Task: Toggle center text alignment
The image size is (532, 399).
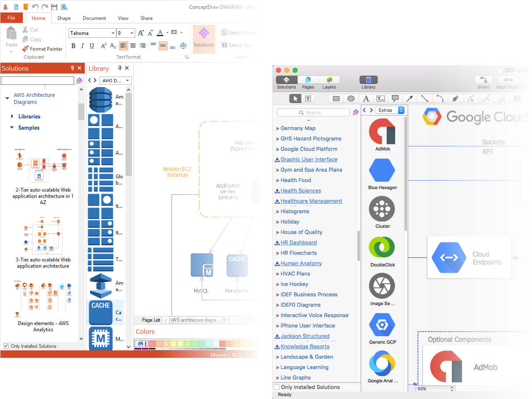Action: 133,46
